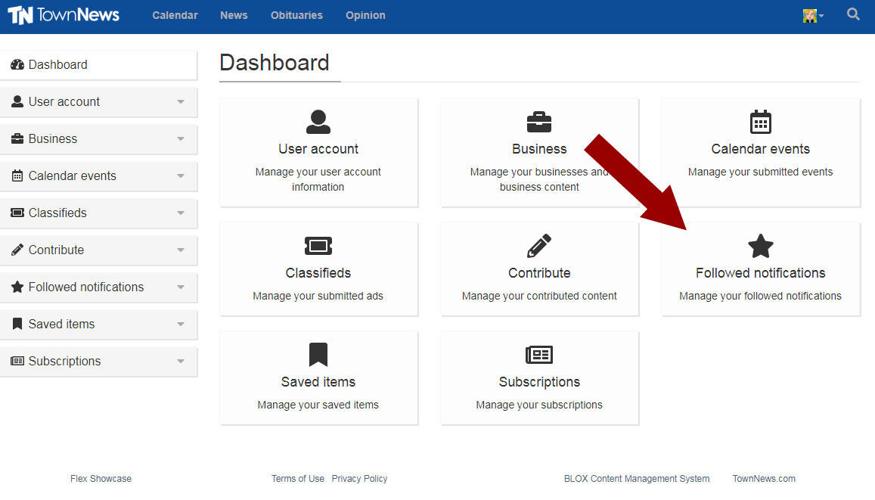Click the Contribute card pencil icon
This screenshot has width=875, height=500.
pyautogui.click(x=539, y=246)
